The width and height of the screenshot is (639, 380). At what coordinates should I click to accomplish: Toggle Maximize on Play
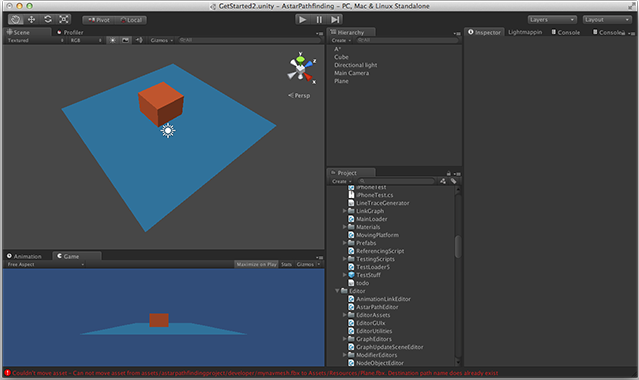(x=256, y=265)
